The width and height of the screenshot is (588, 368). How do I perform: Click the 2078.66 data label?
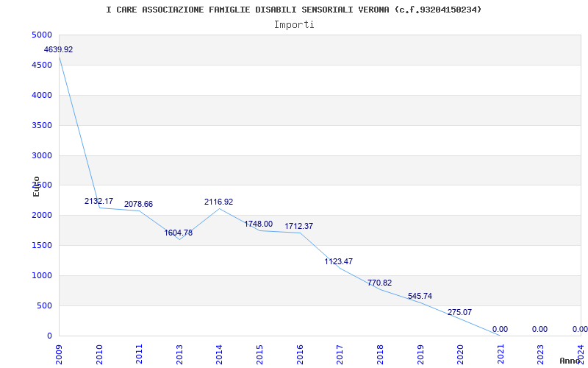[x=138, y=205]
